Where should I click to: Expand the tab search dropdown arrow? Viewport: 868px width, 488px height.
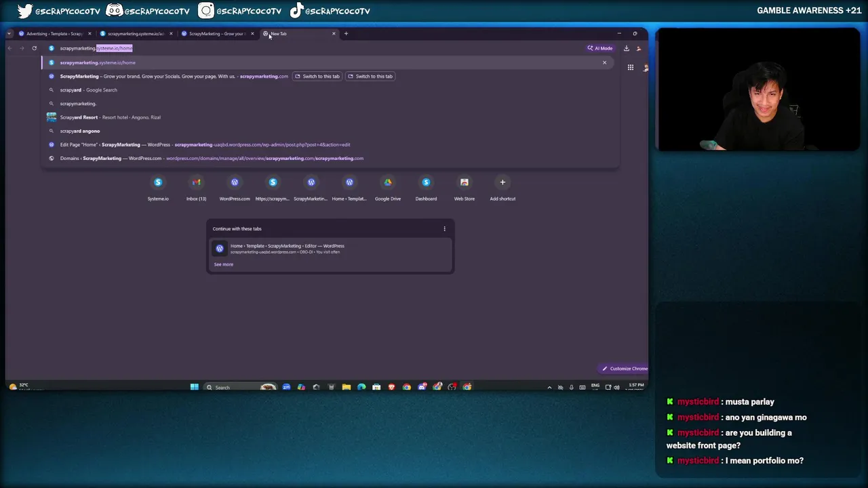click(9, 33)
